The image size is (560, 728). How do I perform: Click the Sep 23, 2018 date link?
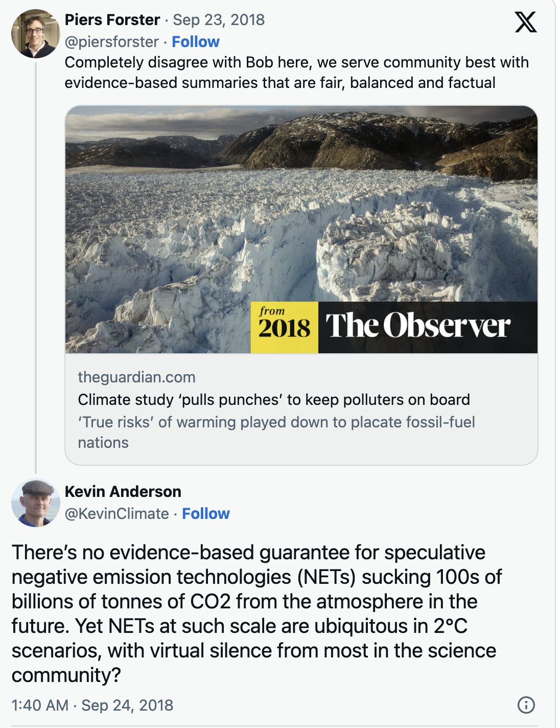[219, 19]
